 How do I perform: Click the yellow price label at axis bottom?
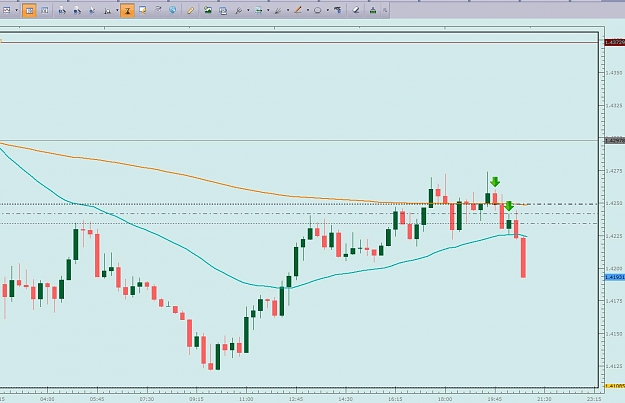coord(615,386)
